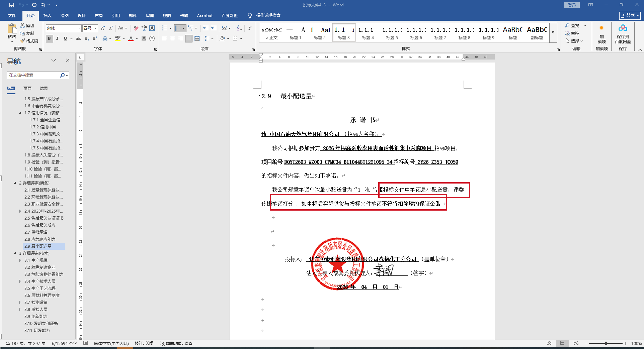The height and width of the screenshot is (349, 644).
Task: Apply a character border with the boxed A icon
Action: (152, 28)
